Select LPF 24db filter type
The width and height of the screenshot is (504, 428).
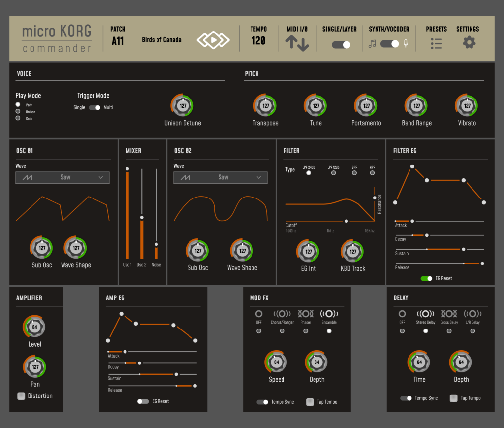(x=308, y=173)
